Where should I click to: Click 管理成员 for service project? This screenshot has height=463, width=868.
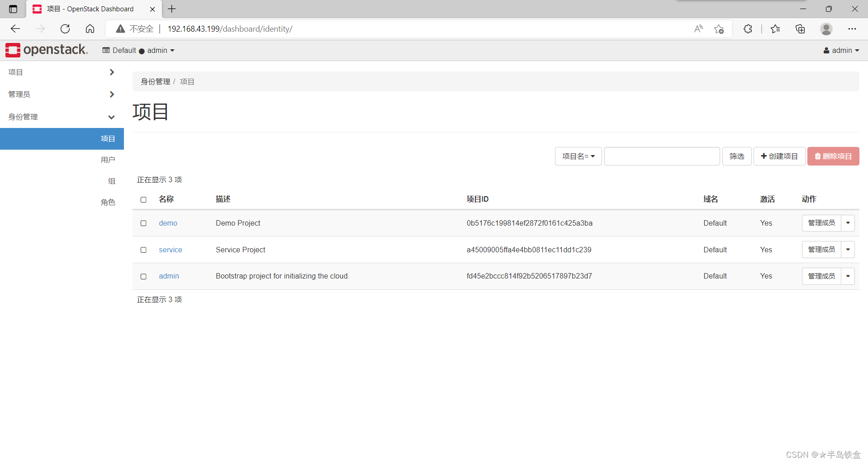pyautogui.click(x=821, y=250)
